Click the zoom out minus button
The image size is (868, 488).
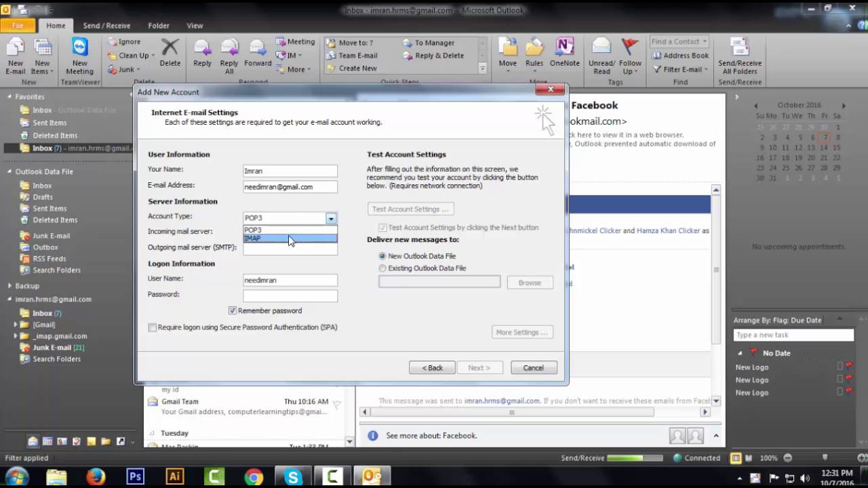tap(787, 458)
